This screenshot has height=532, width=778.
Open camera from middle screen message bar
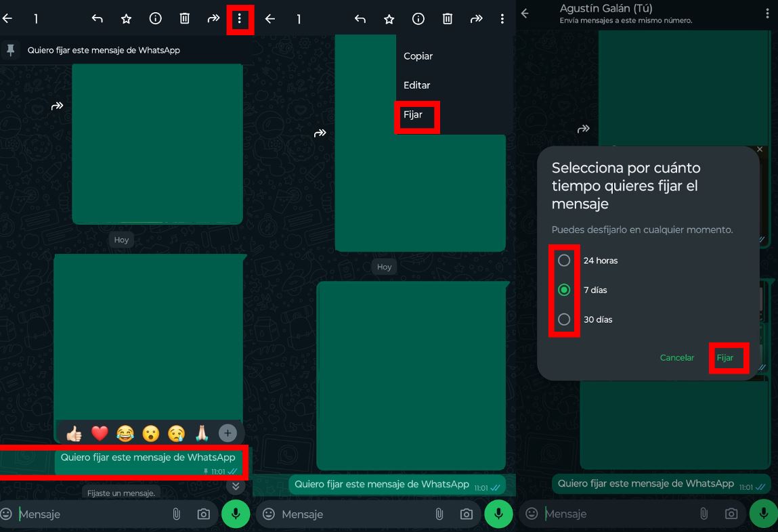[x=467, y=514]
